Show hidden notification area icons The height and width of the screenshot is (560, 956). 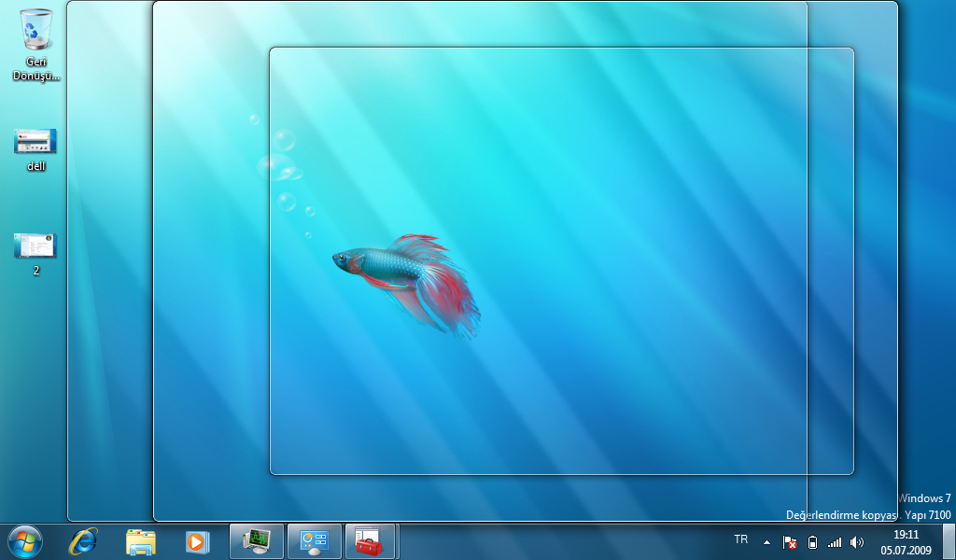coord(767,542)
